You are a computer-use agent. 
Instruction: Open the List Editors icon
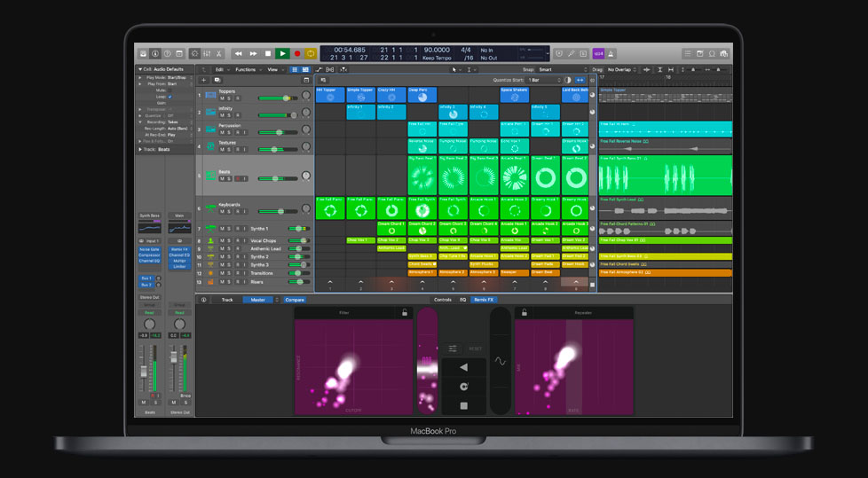pyautogui.click(x=688, y=54)
